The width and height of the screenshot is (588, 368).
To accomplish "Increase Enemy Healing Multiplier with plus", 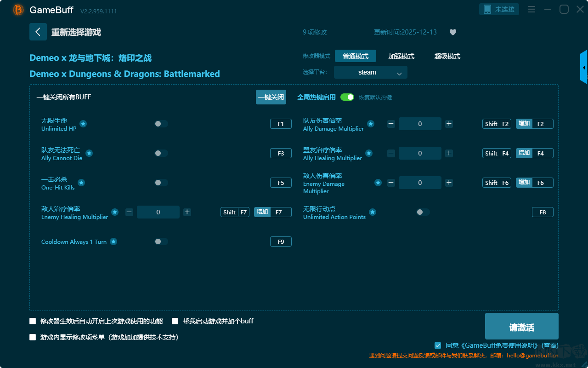I will [x=187, y=212].
